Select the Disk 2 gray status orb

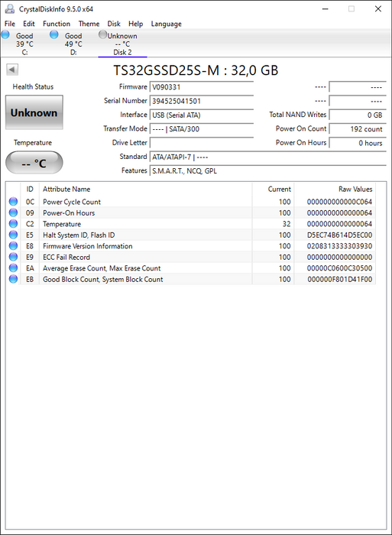pos(102,34)
